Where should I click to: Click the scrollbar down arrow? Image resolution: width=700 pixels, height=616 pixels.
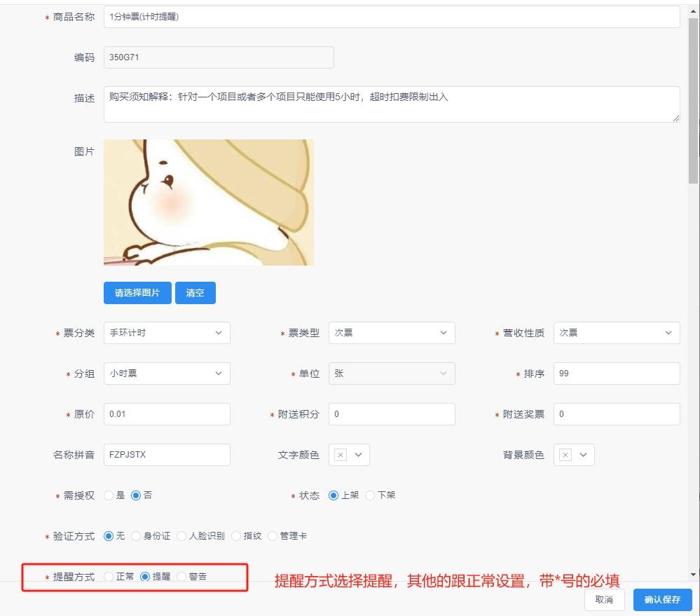693,575
